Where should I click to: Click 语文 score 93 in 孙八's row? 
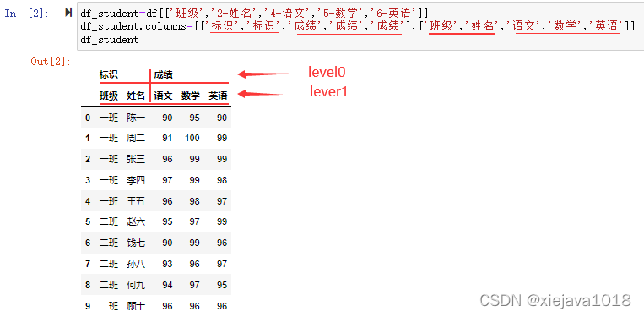point(167,264)
